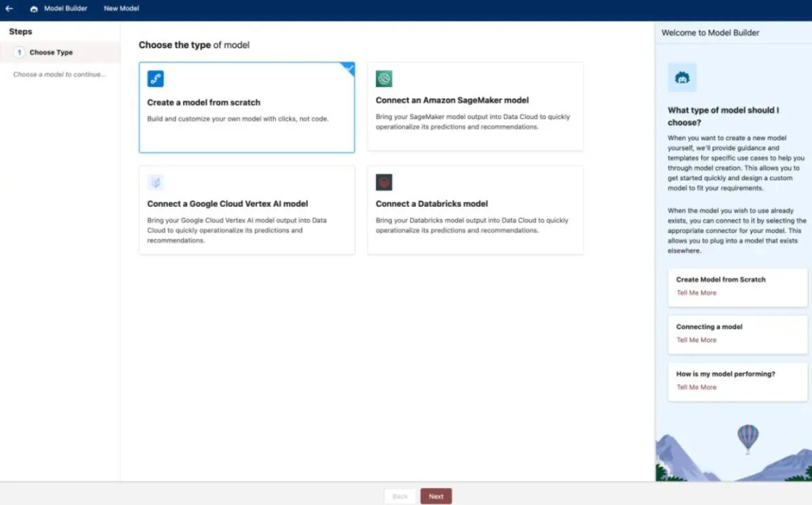This screenshot has height=505, width=812.
Task: Click the blue create-from-scratch icon
Action: 156,79
